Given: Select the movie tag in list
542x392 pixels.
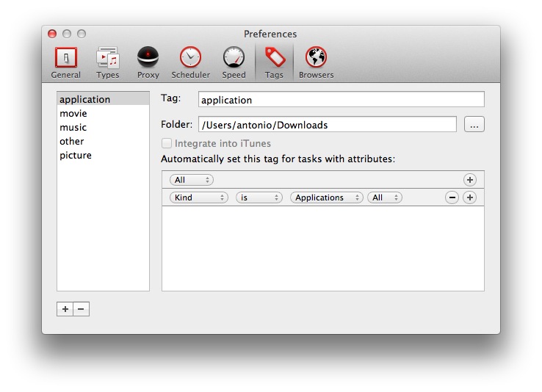Looking at the screenshot, I should [103, 113].
